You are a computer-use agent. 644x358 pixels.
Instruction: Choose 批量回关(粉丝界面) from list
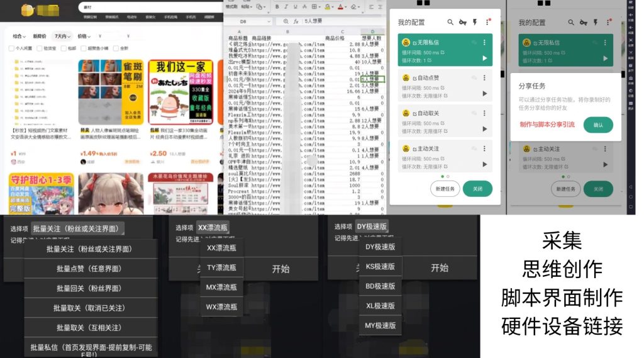pyautogui.click(x=89, y=288)
